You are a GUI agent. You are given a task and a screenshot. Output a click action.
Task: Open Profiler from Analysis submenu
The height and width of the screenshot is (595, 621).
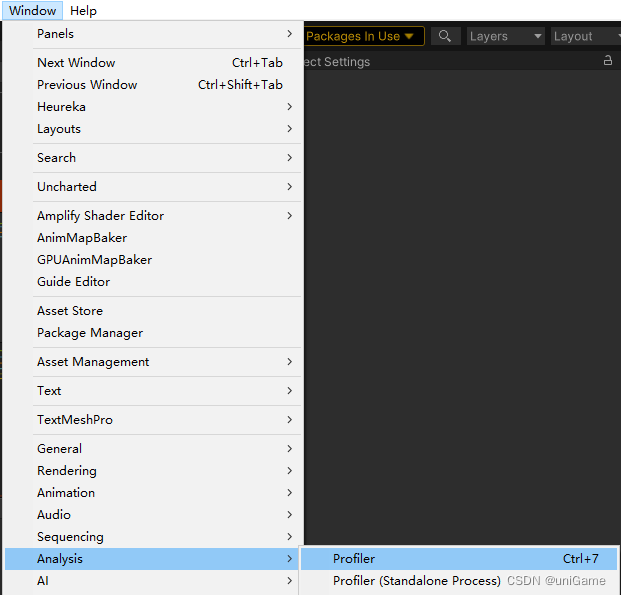pyautogui.click(x=459, y=559)
